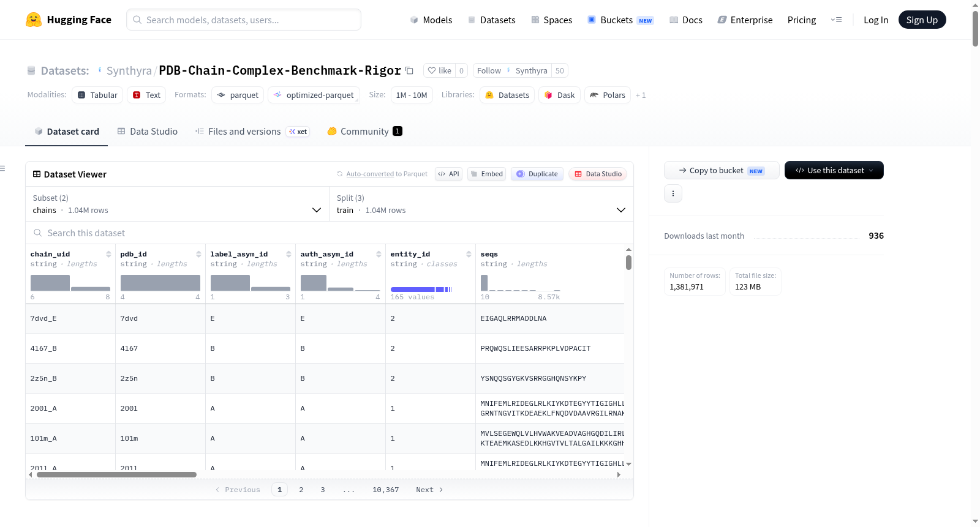Screen dimensions: 980x527
Task: Copy dataset name with copy icon
Action: [x=409, y=71]
